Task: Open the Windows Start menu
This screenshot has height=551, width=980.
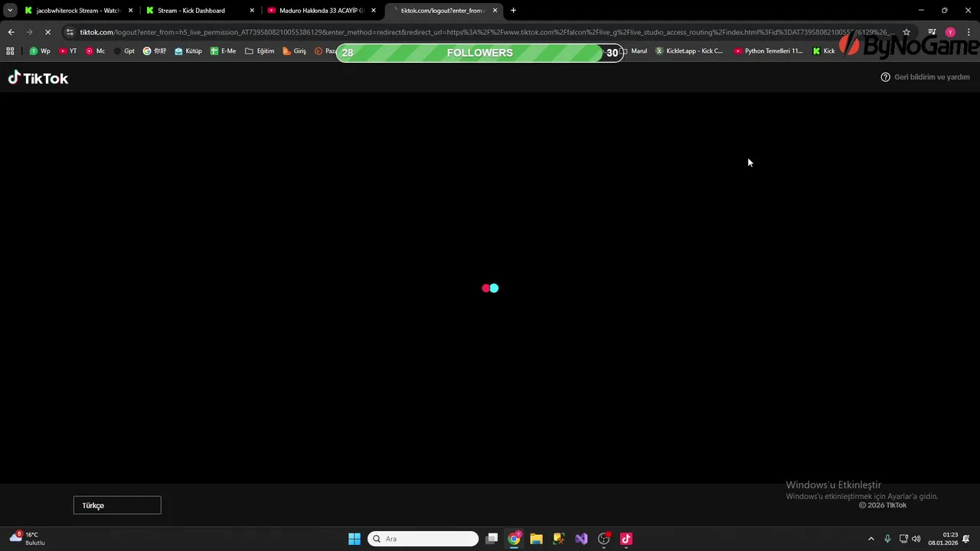Action: pyautogui.click(x=354, y=539)
